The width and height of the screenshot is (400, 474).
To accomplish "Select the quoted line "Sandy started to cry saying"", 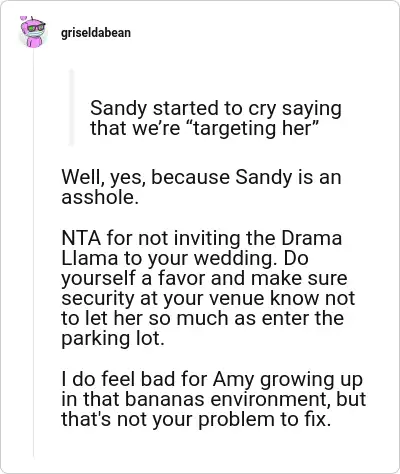I will coord(216,109).
